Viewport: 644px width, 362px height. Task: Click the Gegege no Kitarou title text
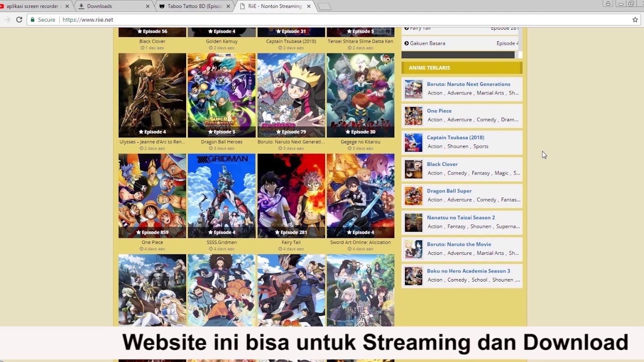coord(361,142)
